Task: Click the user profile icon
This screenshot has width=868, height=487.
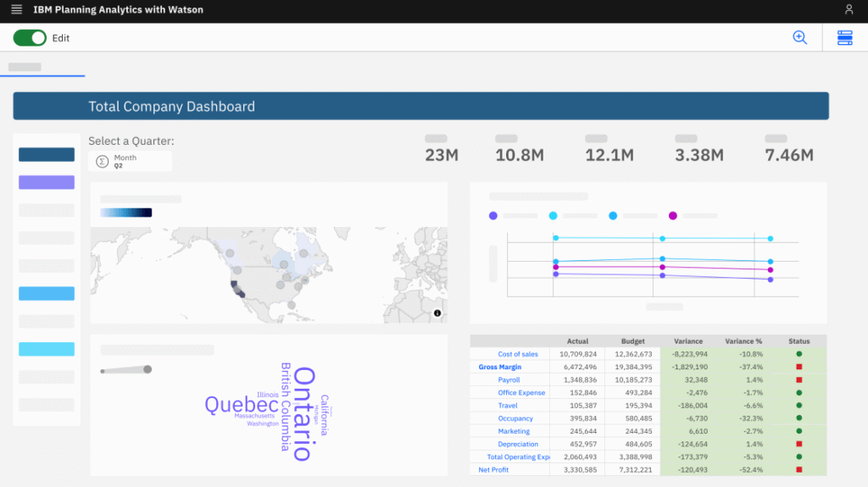Action: point(849,10)
